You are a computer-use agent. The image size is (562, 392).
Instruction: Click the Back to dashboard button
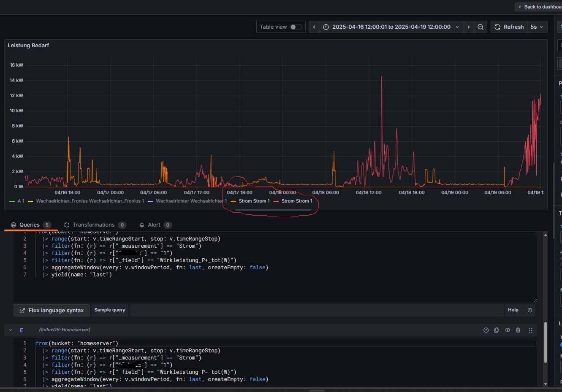[538, 7]
